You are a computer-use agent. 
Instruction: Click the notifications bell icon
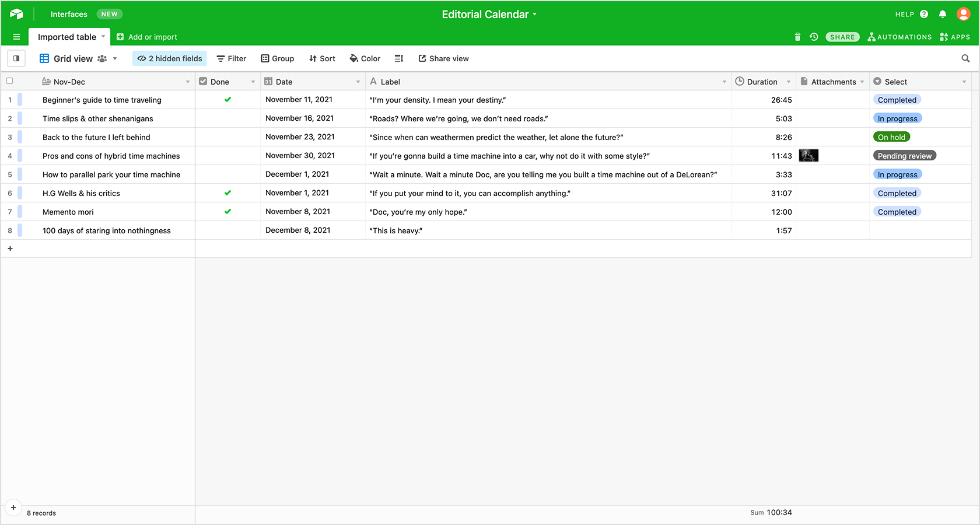pyautogui.click(x=943, y=14)
